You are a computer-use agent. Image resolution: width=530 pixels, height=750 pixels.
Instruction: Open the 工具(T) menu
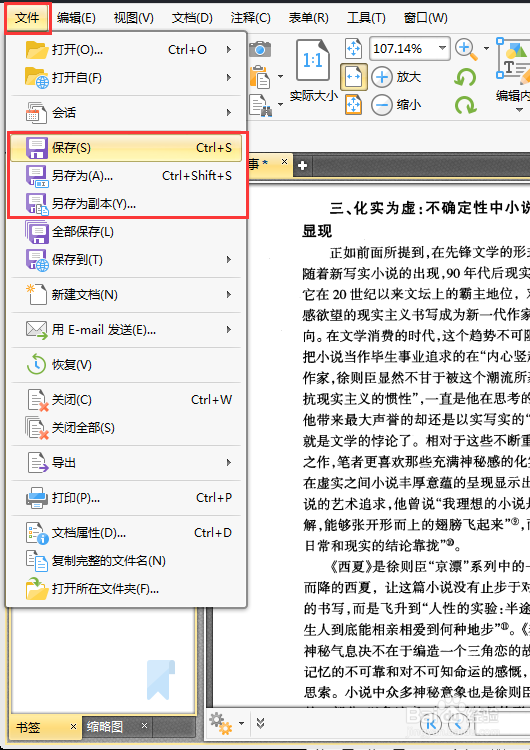click(366, 18)
